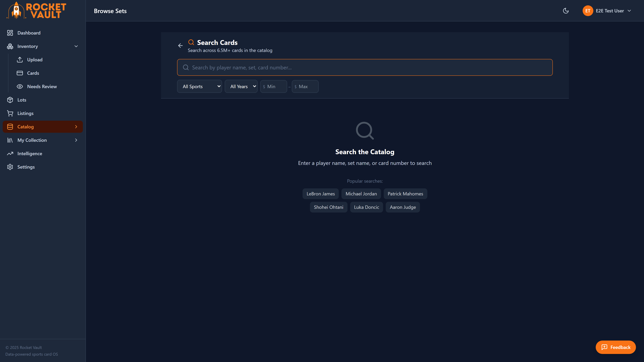
Task: Click the Intelligence trend icon
Action: click(10, 153)
